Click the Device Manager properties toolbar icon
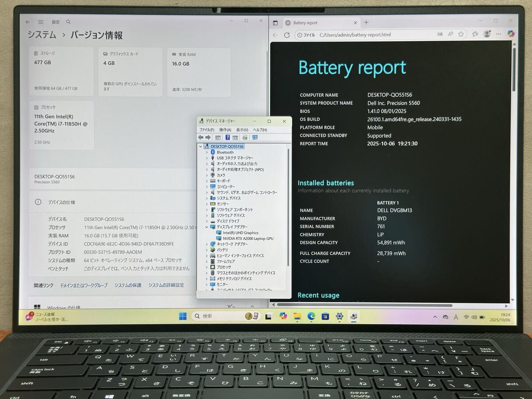 click(218, 137)
